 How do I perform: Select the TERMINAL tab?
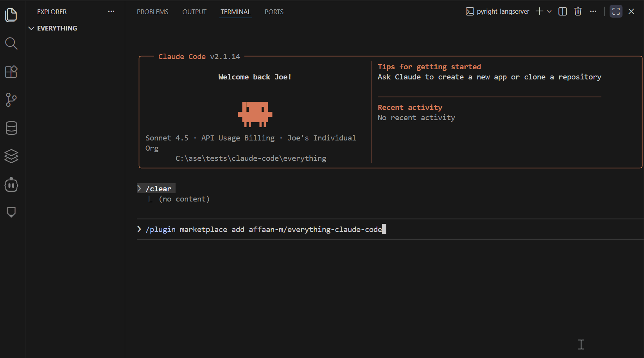point(235,12)
